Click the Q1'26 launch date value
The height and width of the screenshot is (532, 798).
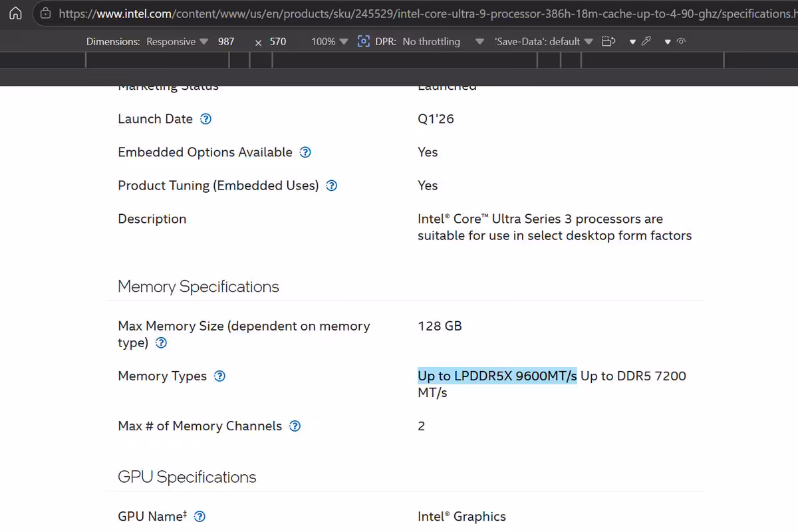pyautogui.click(x=436, y=119)
